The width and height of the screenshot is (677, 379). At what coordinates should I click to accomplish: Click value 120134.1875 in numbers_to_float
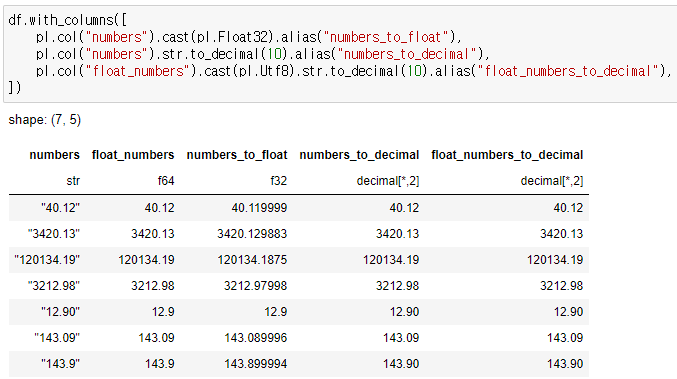click(x=252, y=260)
